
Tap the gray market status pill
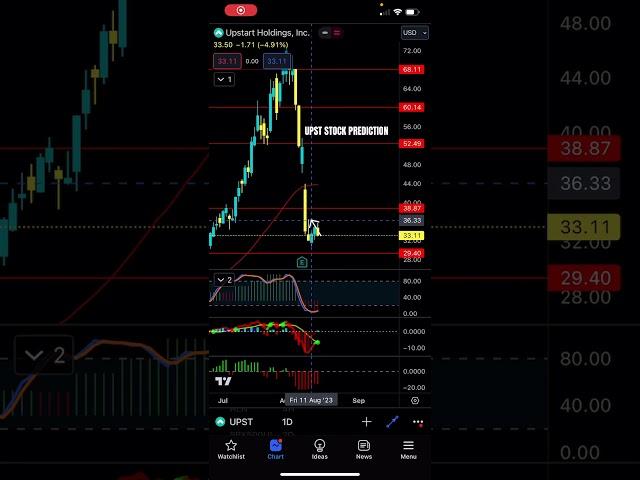(x=325, y=33)
